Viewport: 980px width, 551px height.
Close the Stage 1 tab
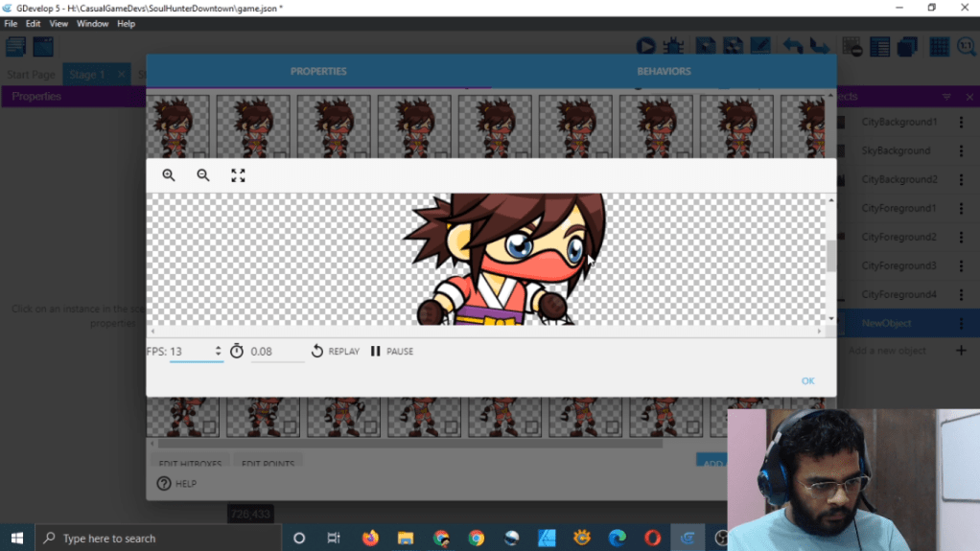pyautogui.click(x=121, y=75)
